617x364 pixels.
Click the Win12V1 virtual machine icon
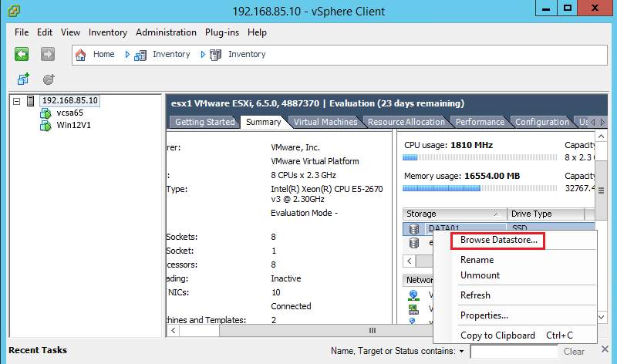46,126
